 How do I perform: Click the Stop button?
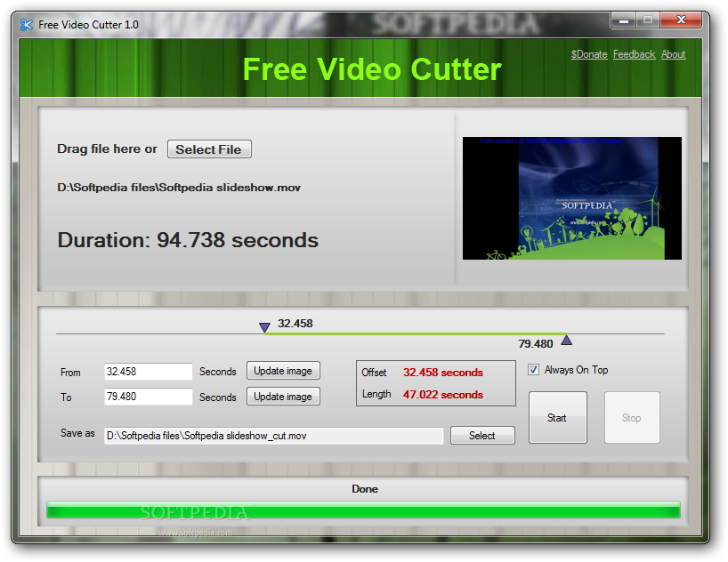tap(632, 417)
